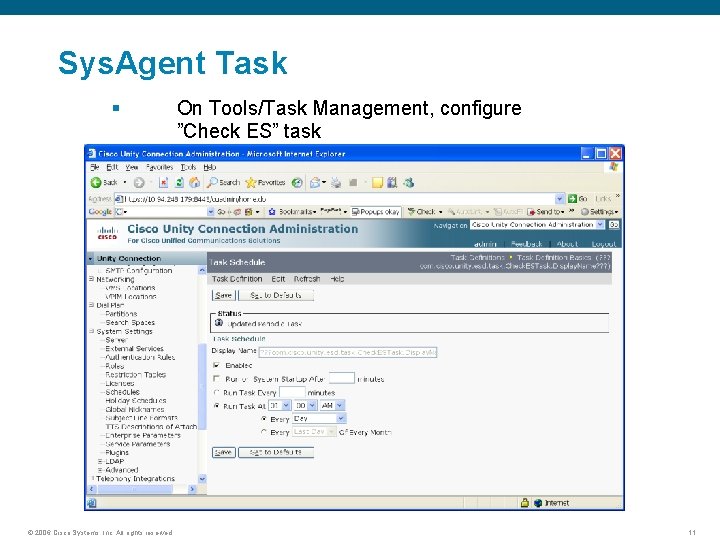Select the Run Task At radio button

pos(216,406)
